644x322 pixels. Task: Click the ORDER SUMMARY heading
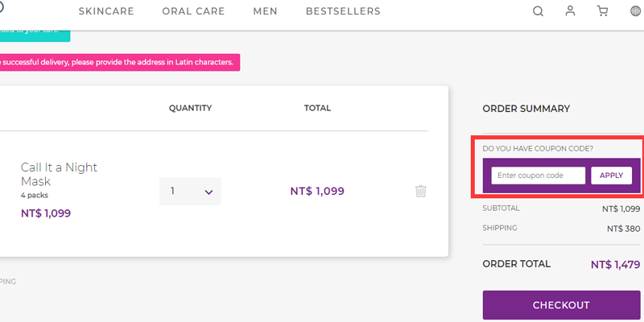coord(526,109)
